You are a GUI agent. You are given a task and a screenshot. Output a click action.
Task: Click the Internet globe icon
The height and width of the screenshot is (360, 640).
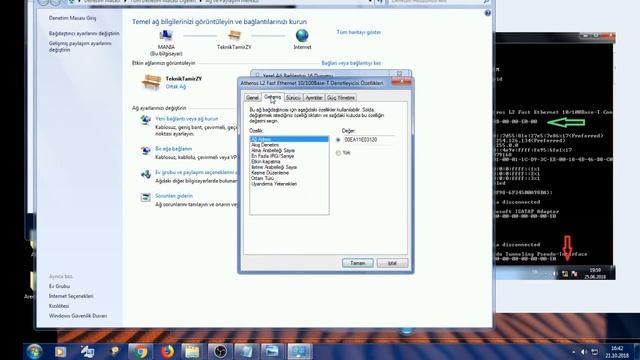(302, 36)
